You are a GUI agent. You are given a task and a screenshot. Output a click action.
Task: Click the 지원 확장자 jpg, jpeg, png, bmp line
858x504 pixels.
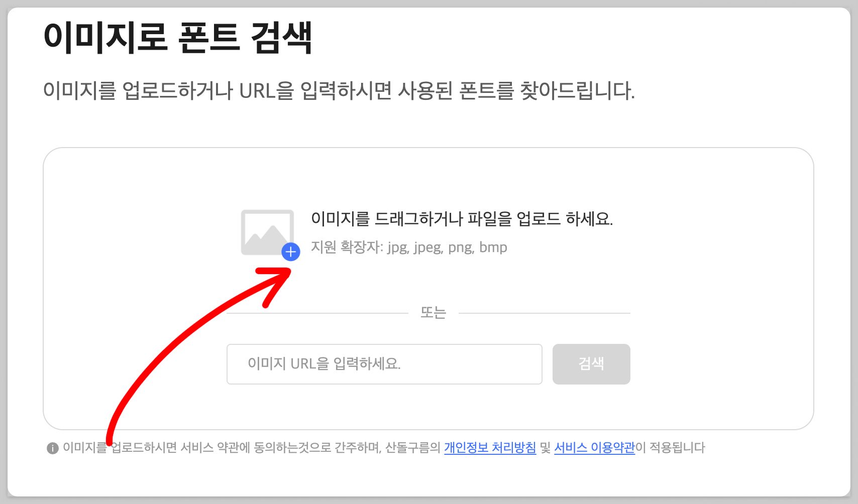point(409,247)
